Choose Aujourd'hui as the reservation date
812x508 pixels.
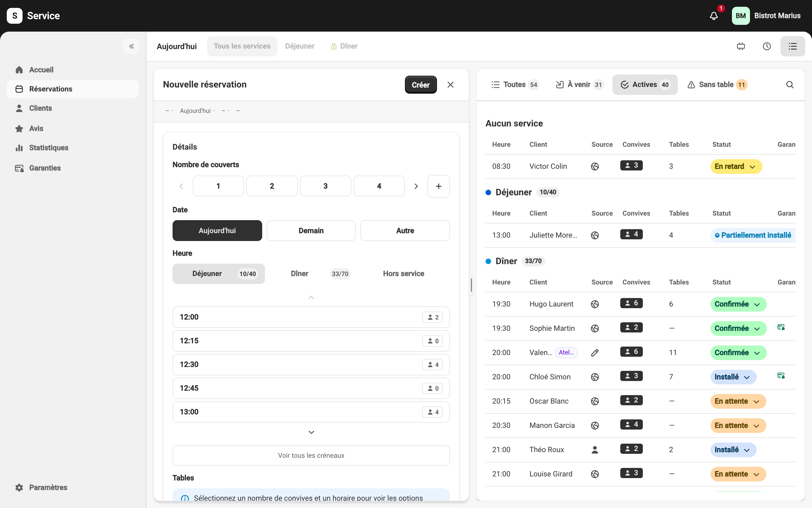point(217,231)
